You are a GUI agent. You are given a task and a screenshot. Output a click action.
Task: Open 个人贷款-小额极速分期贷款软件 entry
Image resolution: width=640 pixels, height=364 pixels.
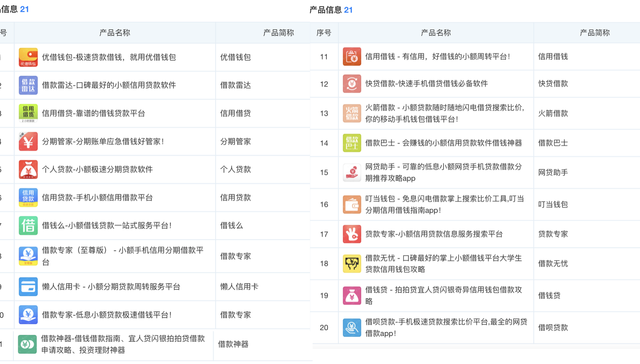coord(97,169)
